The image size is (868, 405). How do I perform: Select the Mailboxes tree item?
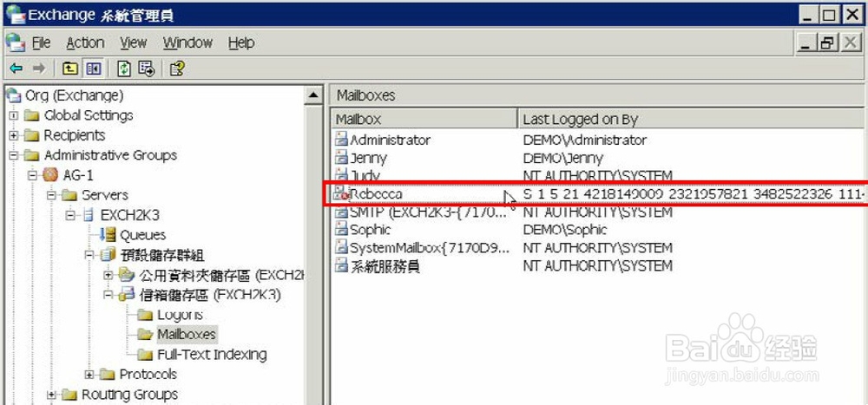point(187,334)
